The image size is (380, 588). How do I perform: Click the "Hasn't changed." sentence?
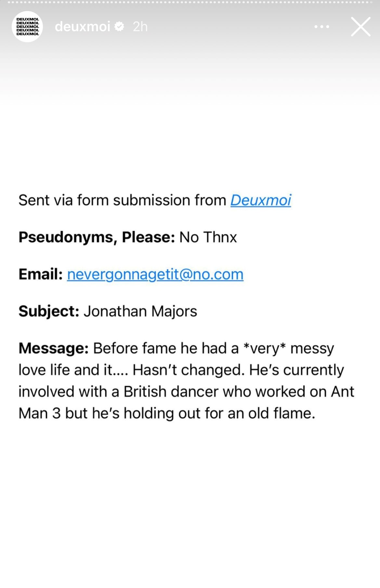(189, 370)
